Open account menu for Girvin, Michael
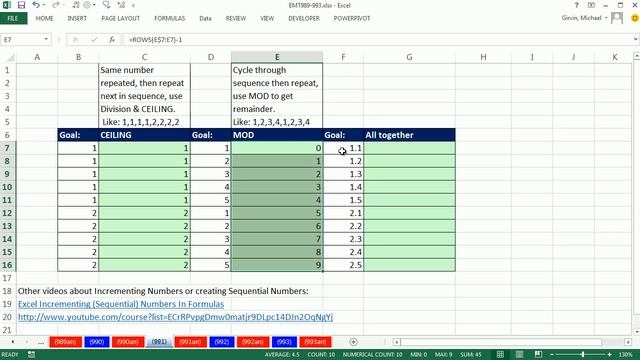This screenshot has width=640, height=360. [x=584, y=18]
